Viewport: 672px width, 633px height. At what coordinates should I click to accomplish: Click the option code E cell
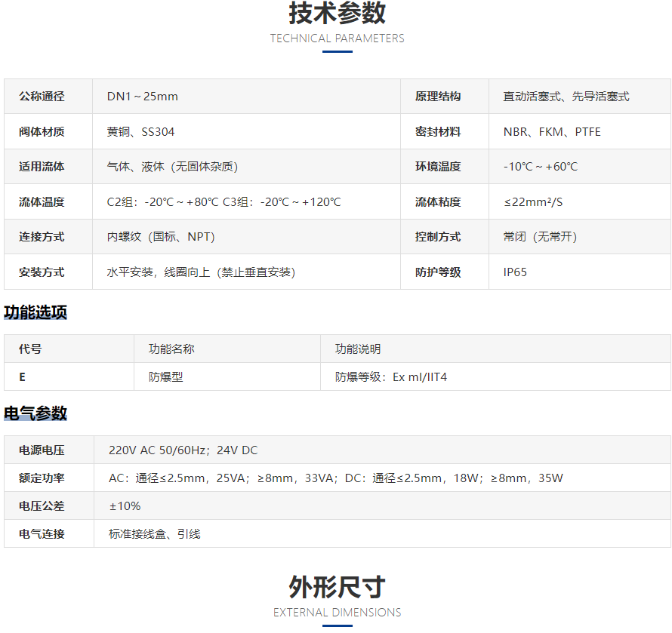coord(23,377)
